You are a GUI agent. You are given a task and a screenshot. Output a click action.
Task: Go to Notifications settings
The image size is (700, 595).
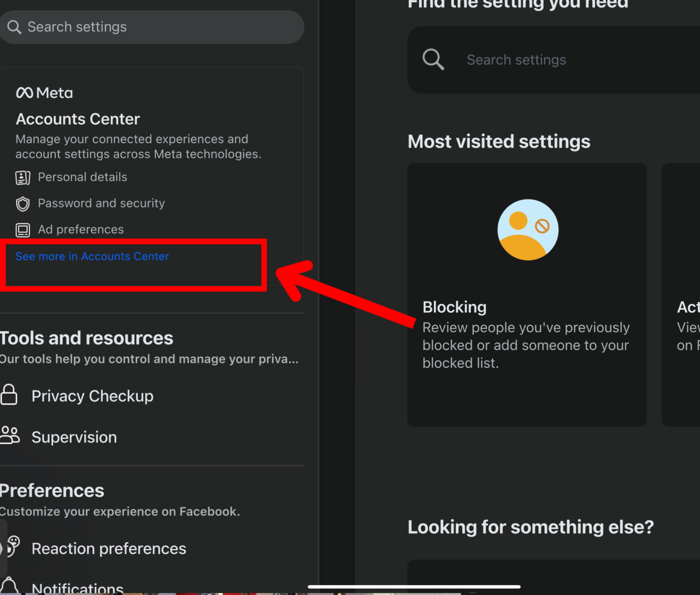[77, 587]
